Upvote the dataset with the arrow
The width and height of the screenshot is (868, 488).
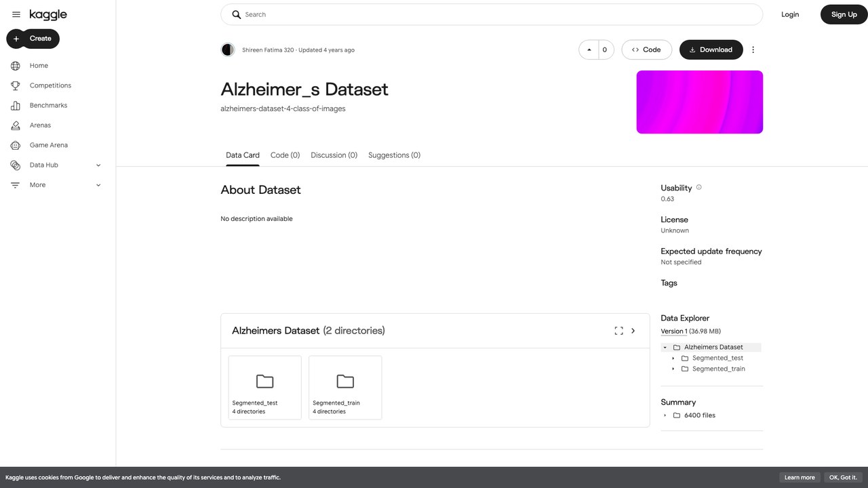pos(589,49)
